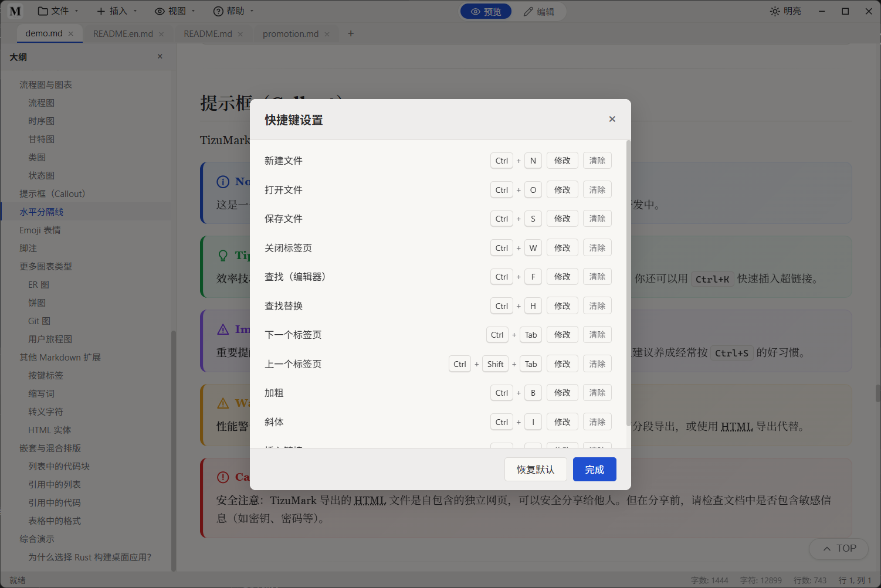Select 甘特图 in outline

[x=42, y=139]
